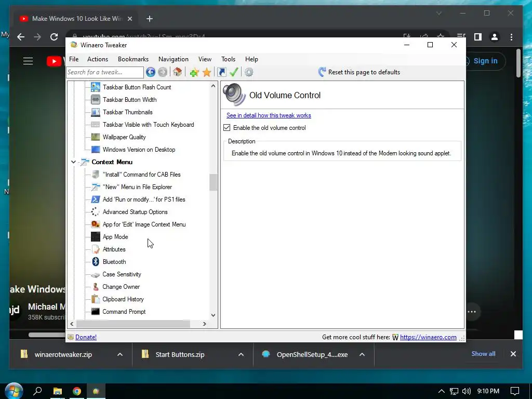Open the Help menu

click(x=252, y=59)
